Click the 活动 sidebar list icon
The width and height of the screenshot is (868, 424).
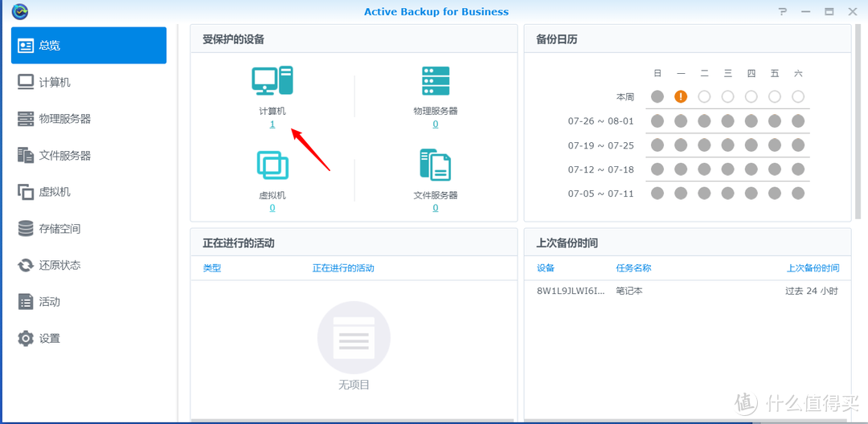coord(26,302)
